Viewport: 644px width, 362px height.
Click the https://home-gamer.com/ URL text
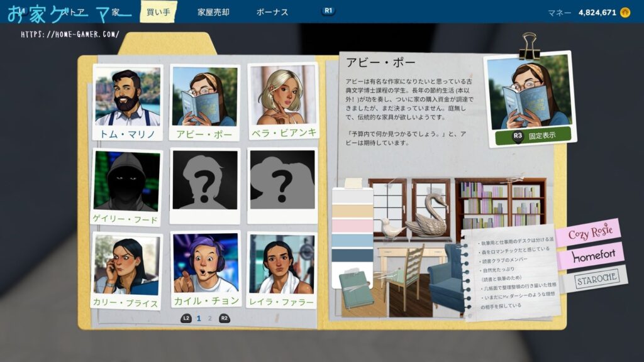70,35
